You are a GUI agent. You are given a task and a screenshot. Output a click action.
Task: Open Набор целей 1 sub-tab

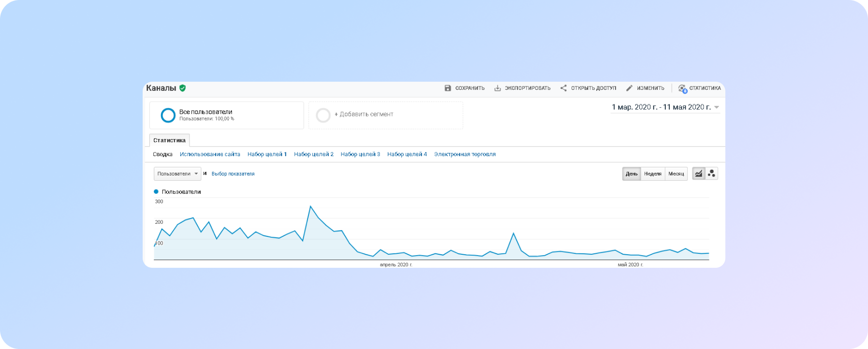(x=267, y=155)
